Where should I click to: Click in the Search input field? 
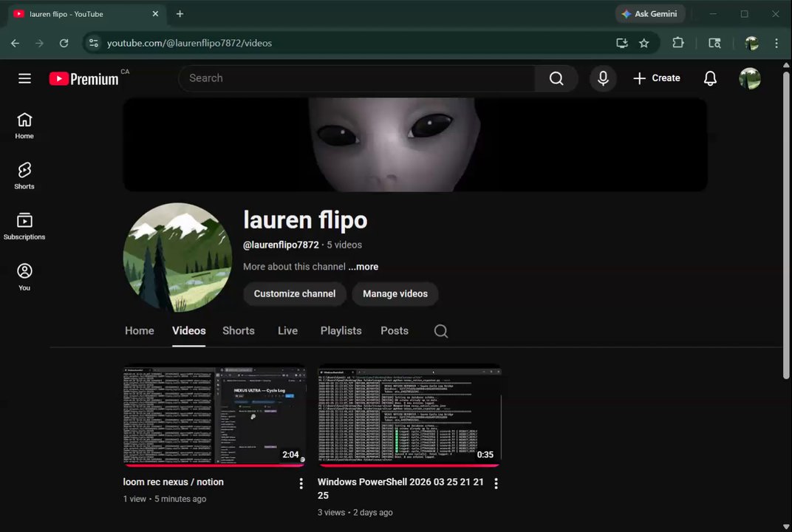pos(357,78)
